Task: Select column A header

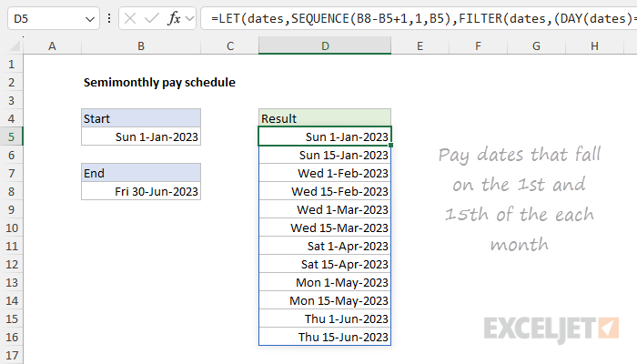Action: click(x=52, y=45)
